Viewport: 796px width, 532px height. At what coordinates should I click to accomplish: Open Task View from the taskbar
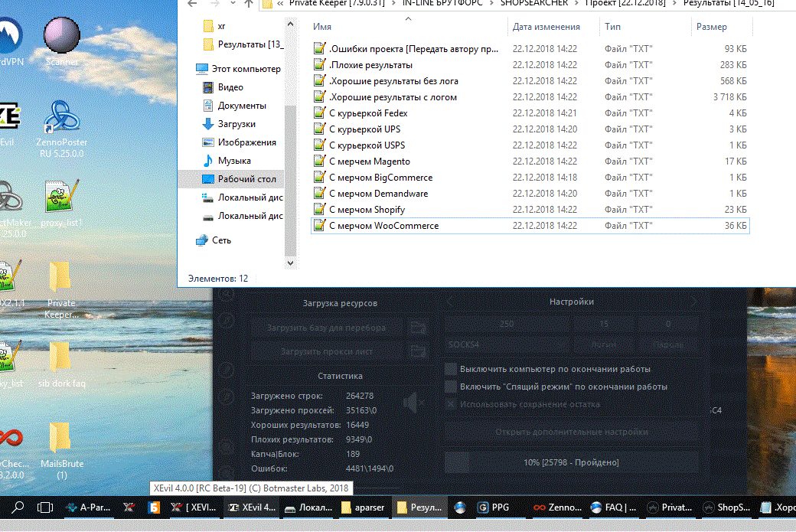click(44, 508)
